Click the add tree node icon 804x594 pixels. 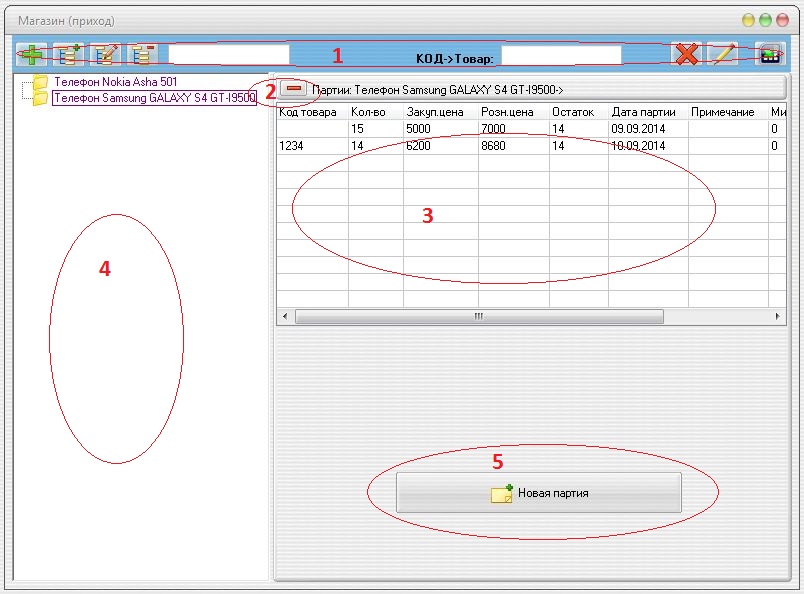(69, 54)
